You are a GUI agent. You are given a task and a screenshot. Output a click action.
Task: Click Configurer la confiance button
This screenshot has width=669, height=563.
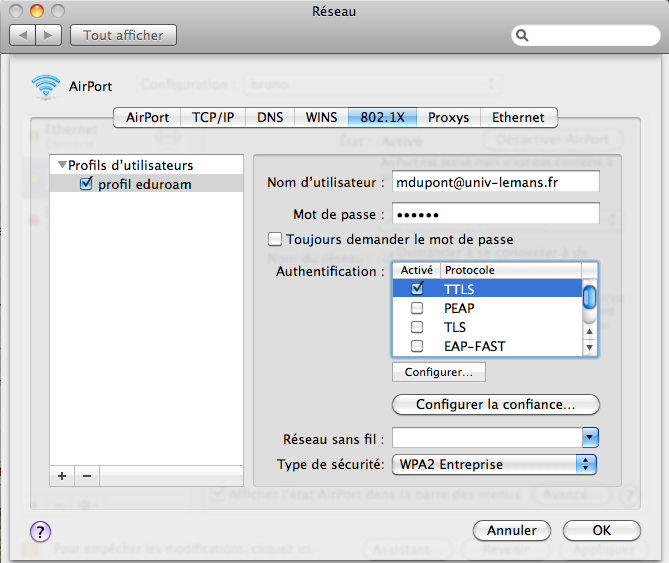pos(495,405)
